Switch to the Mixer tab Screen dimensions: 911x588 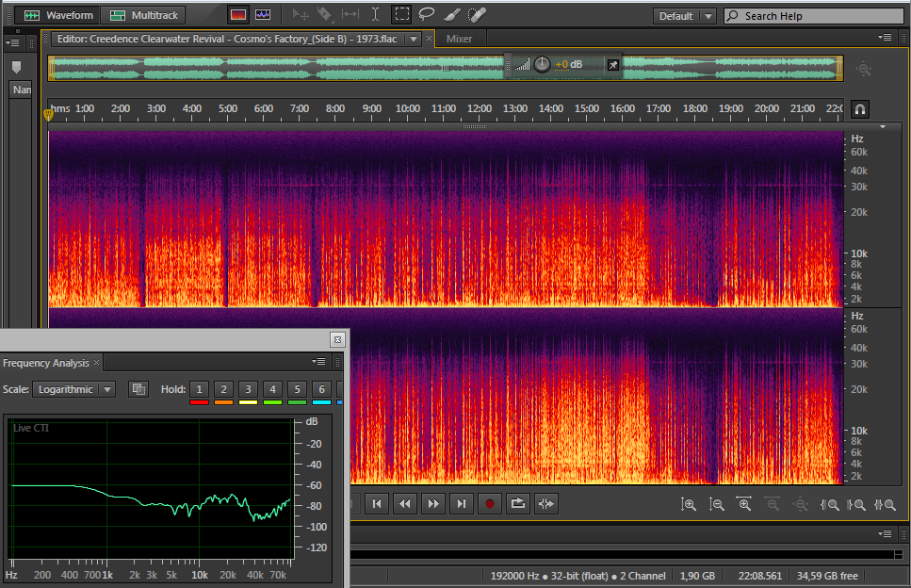point(459,39)
